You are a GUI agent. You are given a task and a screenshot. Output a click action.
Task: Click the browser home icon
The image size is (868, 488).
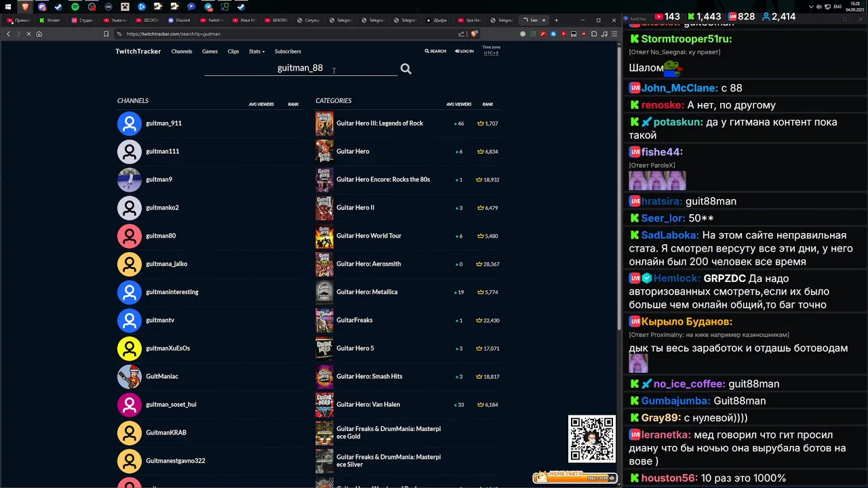[39, 34]
